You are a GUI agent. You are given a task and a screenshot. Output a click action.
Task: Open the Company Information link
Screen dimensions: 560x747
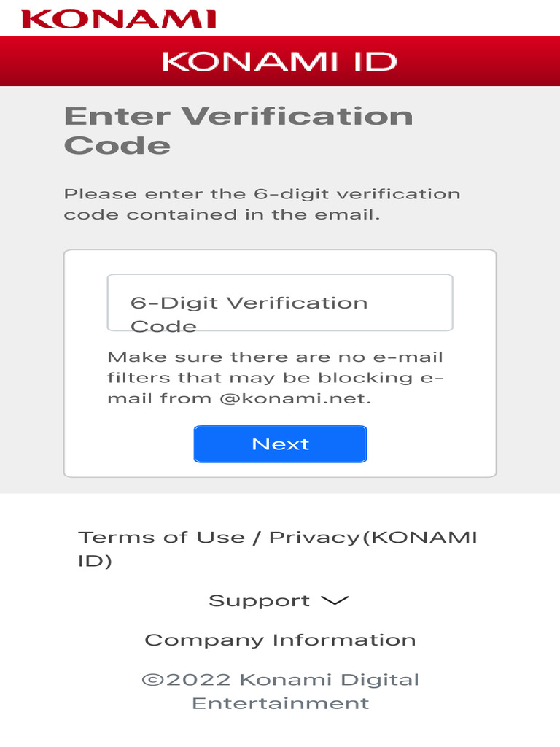pyautogui.click(x=280, y=640)
